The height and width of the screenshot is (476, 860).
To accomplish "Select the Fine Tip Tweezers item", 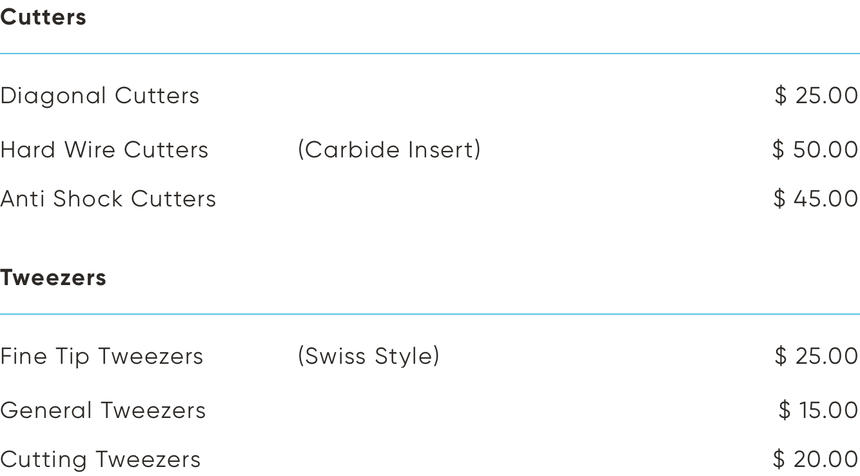I will click(101, 356).
